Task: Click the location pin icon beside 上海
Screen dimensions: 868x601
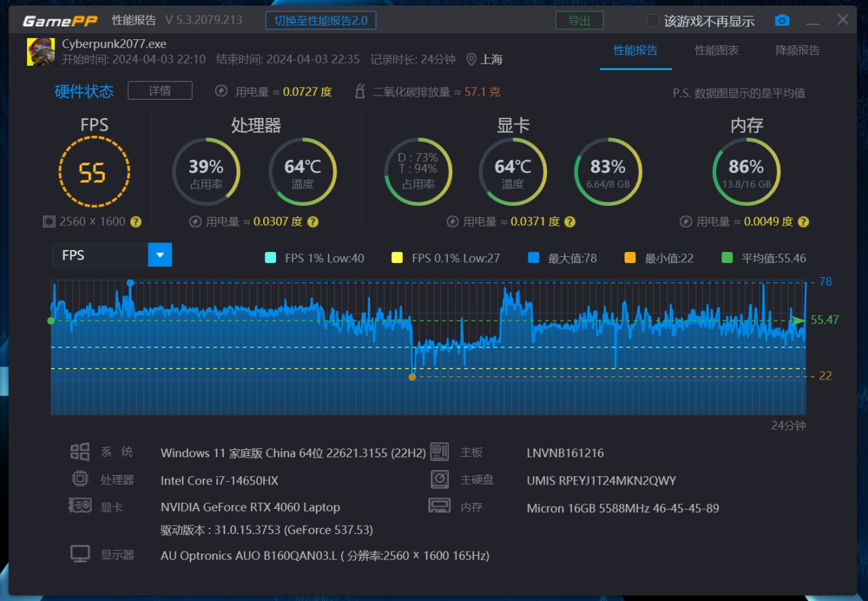Action: [x=471, y=60]
